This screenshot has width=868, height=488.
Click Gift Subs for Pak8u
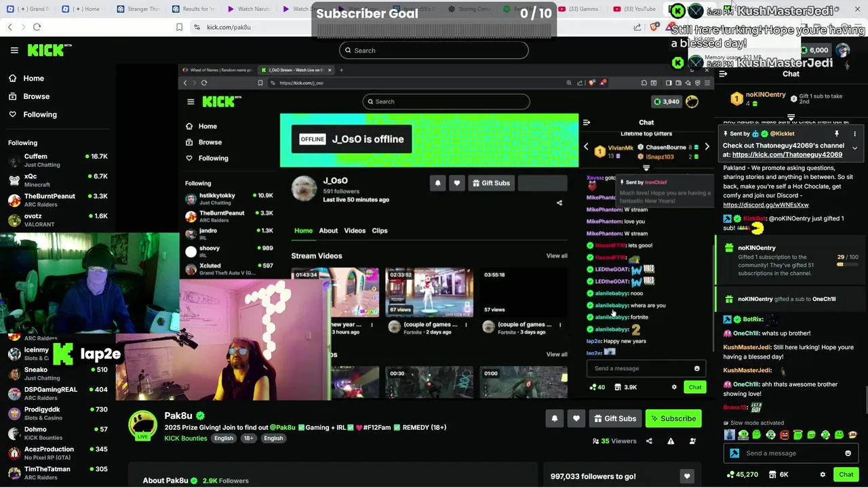click(x=615, y=419)
